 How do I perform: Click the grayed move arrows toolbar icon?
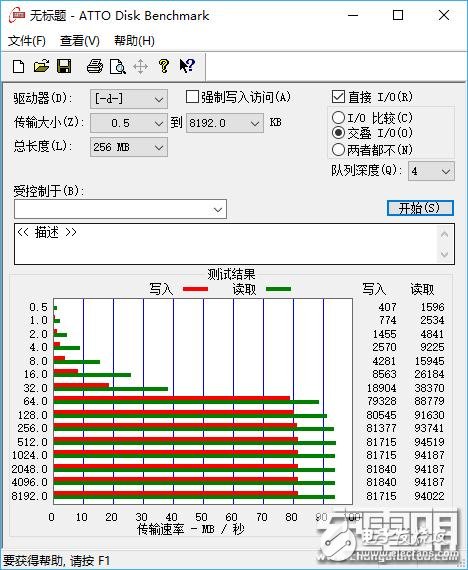click(140, 67)
